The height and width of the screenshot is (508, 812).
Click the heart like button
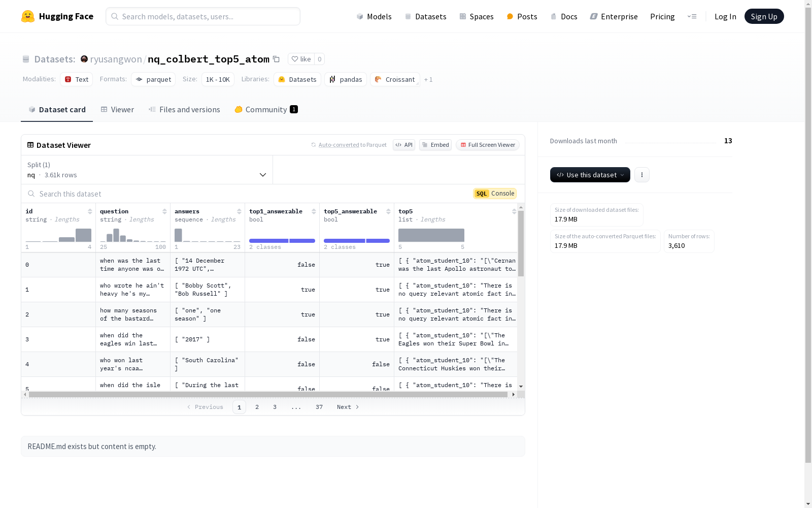coord(301,59)
